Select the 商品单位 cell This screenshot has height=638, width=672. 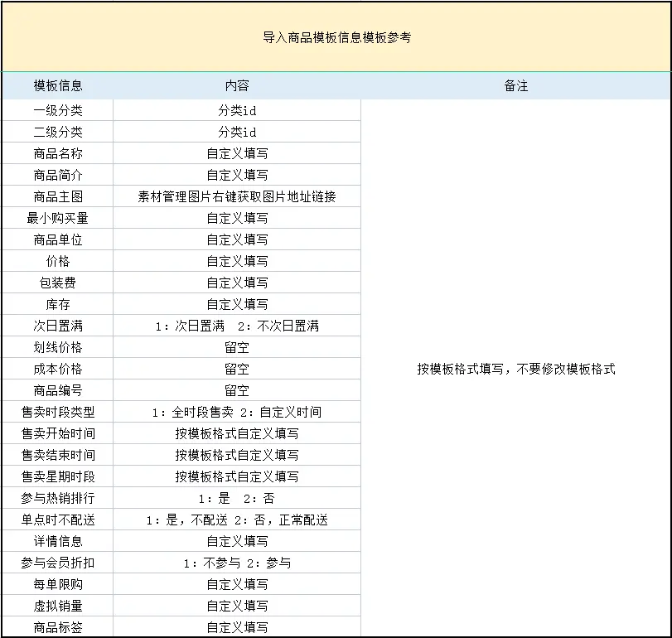tap(58, 239)
